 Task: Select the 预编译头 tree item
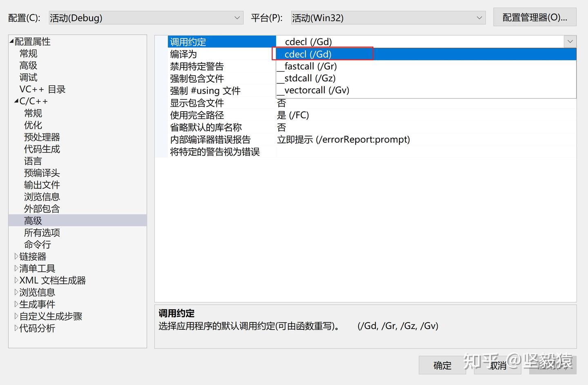pos(42,173)
